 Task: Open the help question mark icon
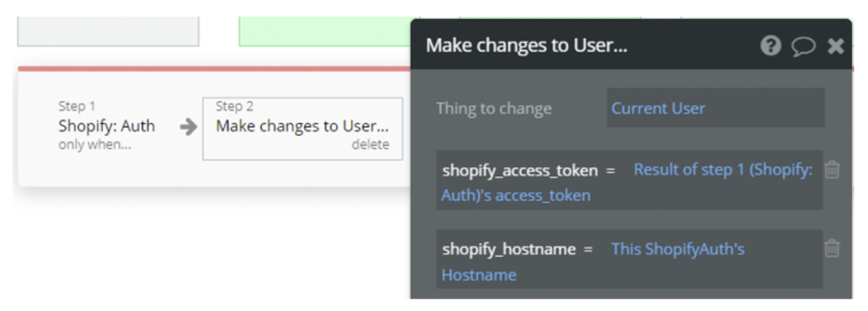pyautogui.click(x=770, y=46)
